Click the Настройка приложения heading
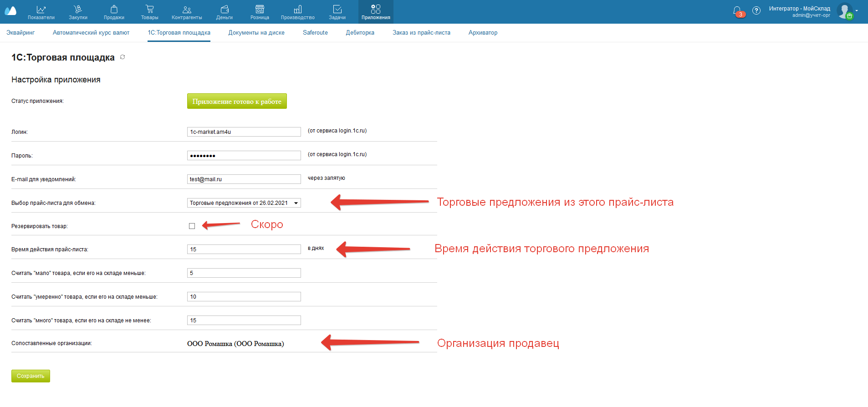Image resolution: width=868 pixels, height=407 pixels. pos(56,80)
